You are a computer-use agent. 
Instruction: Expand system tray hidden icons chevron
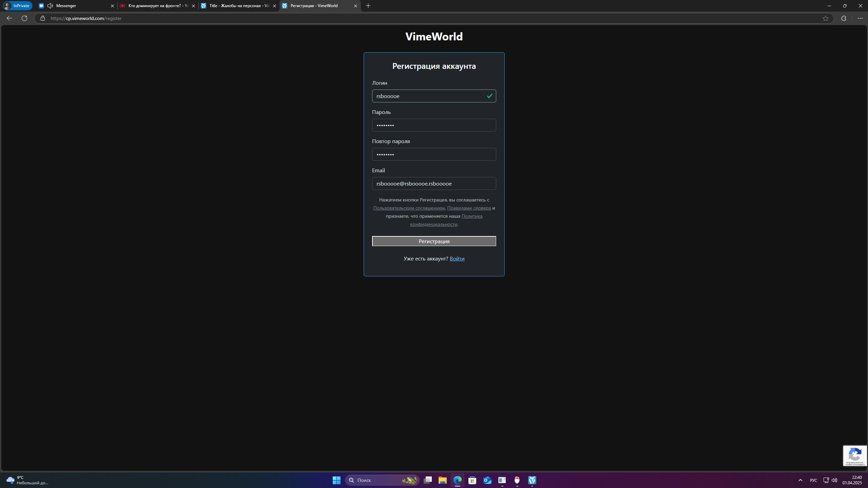pos(800,480)
